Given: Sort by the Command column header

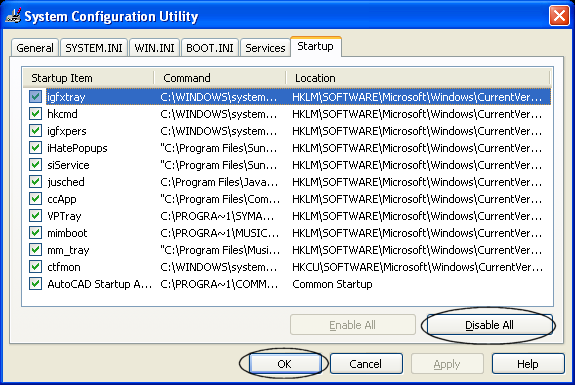Looking at the screenshot, I should pyautogui.click(x=220, y=78).
